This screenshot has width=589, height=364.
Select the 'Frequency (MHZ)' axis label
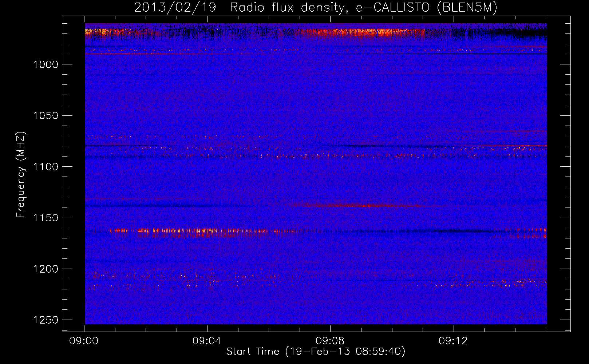[x=21, y=175]
